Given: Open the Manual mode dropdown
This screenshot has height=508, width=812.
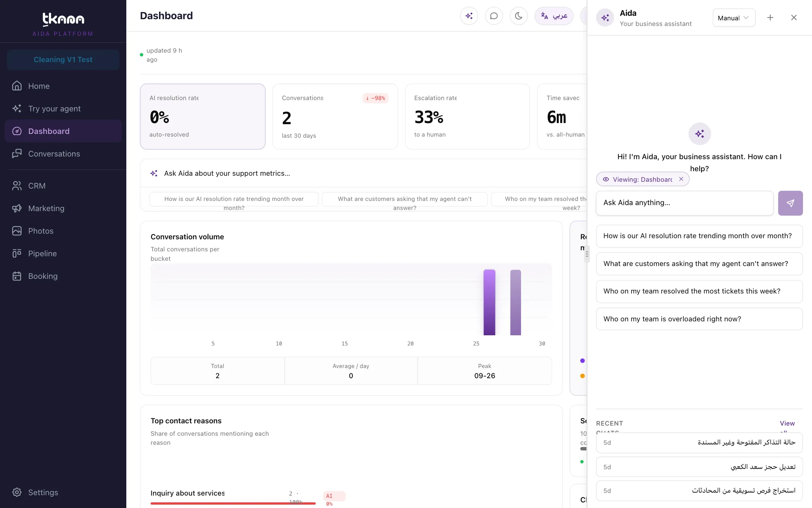Looking at the screenshot, I should (x=734, y=18).
